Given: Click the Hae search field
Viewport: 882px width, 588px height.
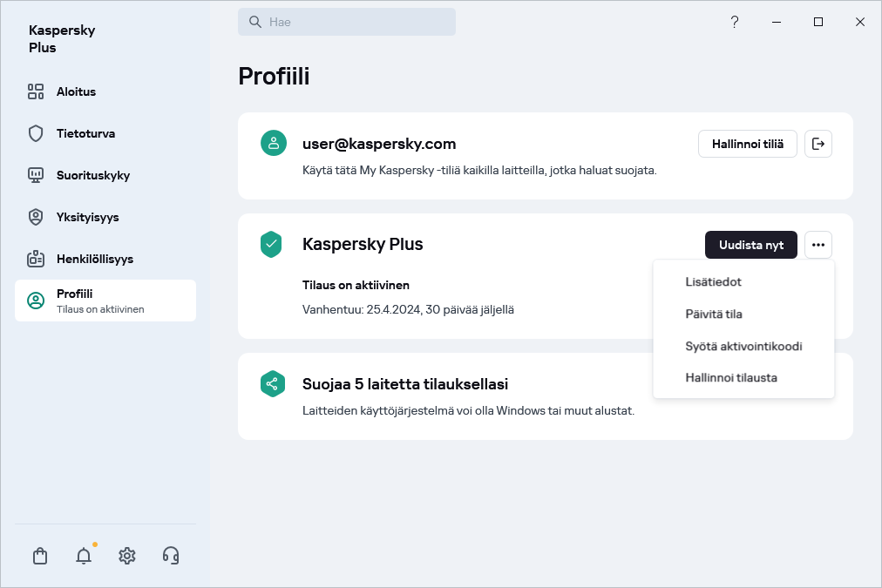Looking at the screenshot, I should pyautogui.click(x=347, y=23).
